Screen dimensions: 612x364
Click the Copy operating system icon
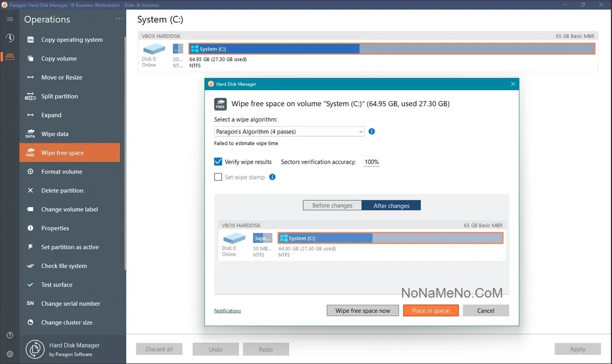click(31, 40)
